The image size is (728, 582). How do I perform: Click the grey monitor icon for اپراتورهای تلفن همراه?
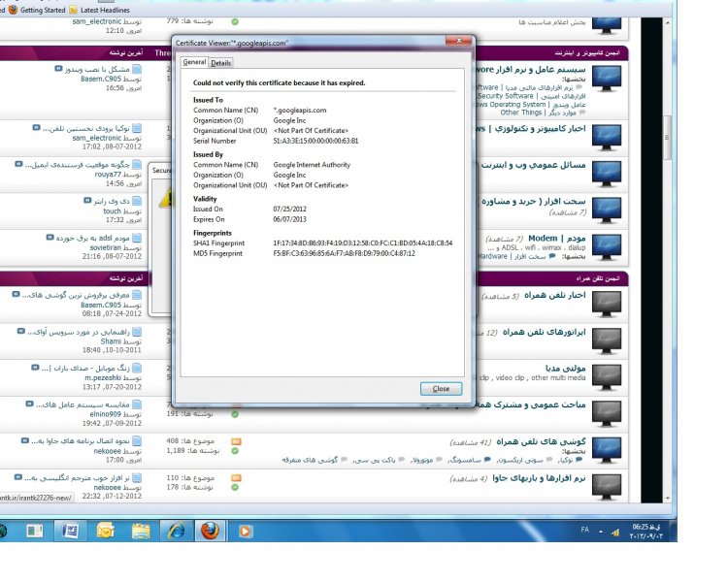[x=607, y=341]
